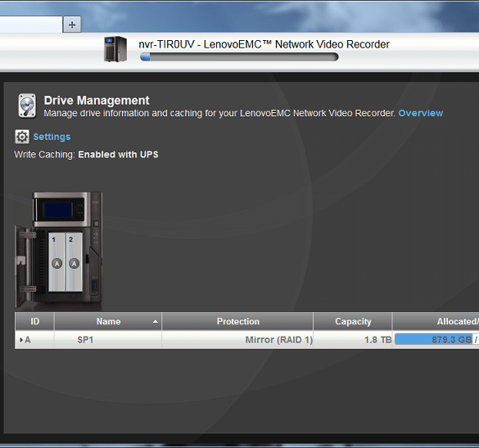Click the SP1 storage pool name
This screenshot has height=448, width=479.
click(x=85, y=340)
